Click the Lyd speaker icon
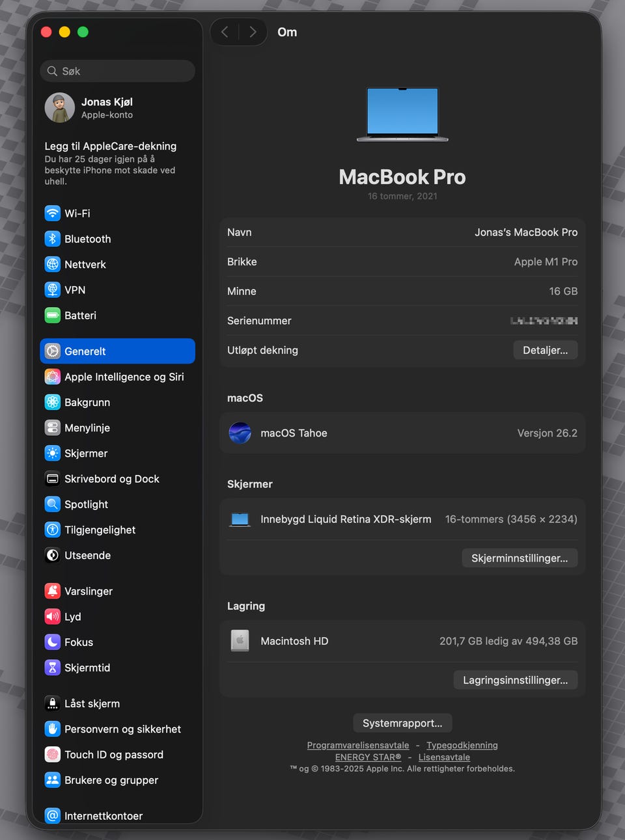This screenshot has width=625, height=840. [53, 616]
